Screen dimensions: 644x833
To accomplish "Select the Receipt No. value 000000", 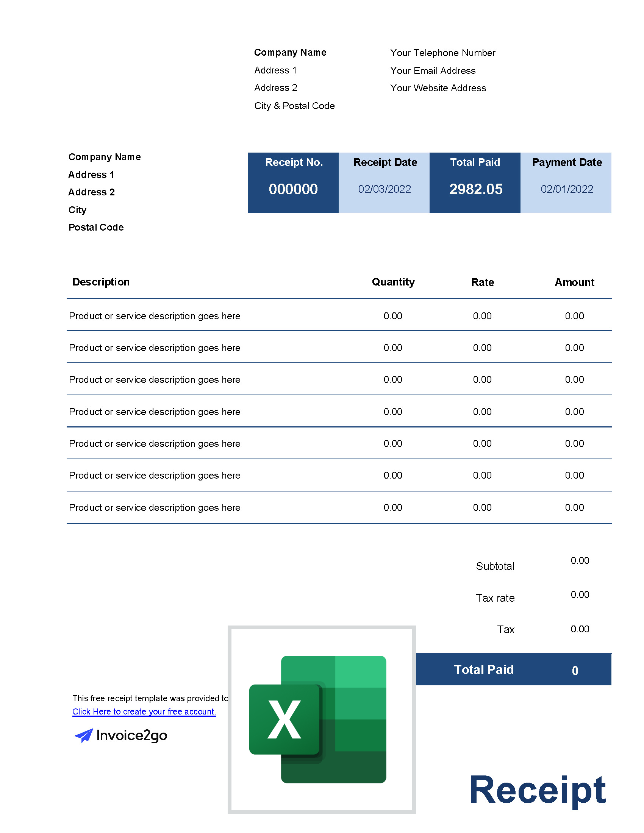I will tap(293, 189).
